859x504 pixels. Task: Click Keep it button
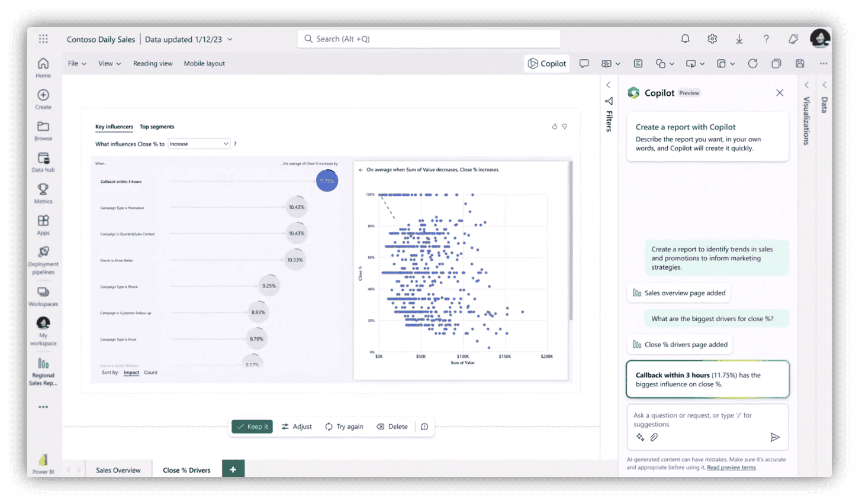click(252, 427)
